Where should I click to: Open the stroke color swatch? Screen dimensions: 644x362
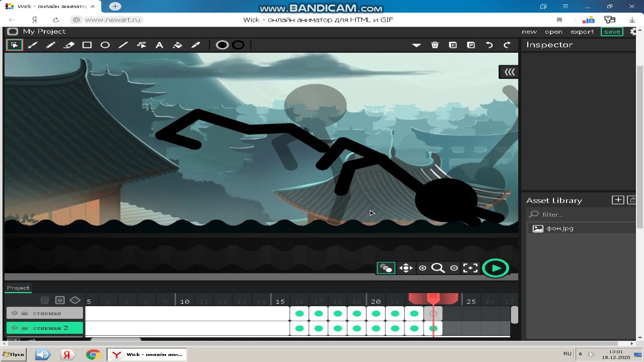click(238, 45)
